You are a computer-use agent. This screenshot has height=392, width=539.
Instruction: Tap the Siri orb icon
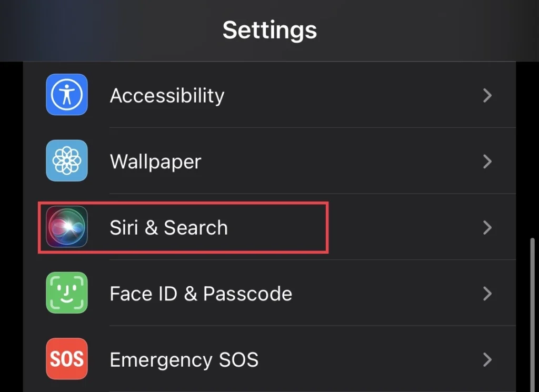pyautogui.click(x=67, y=227)
